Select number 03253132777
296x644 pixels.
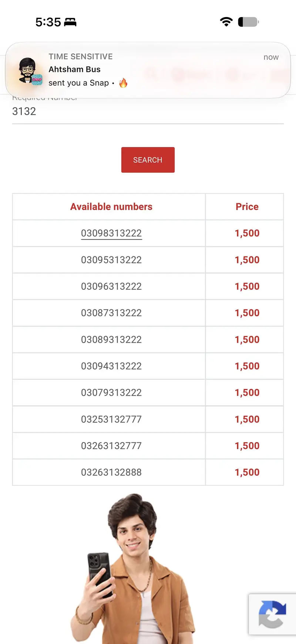[111, 419]
